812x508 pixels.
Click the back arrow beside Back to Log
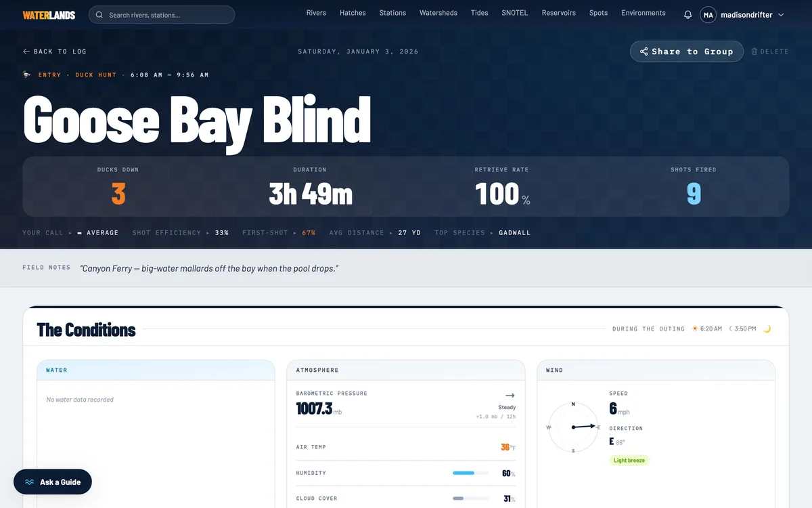(26, 51)
